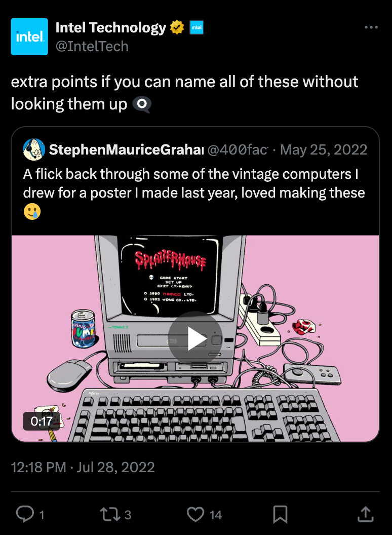Screen dimensions: 392x535
Task: Open StephenMauriceGraham quoted author name
Action: pyautogui.click(x=127, y=149)
